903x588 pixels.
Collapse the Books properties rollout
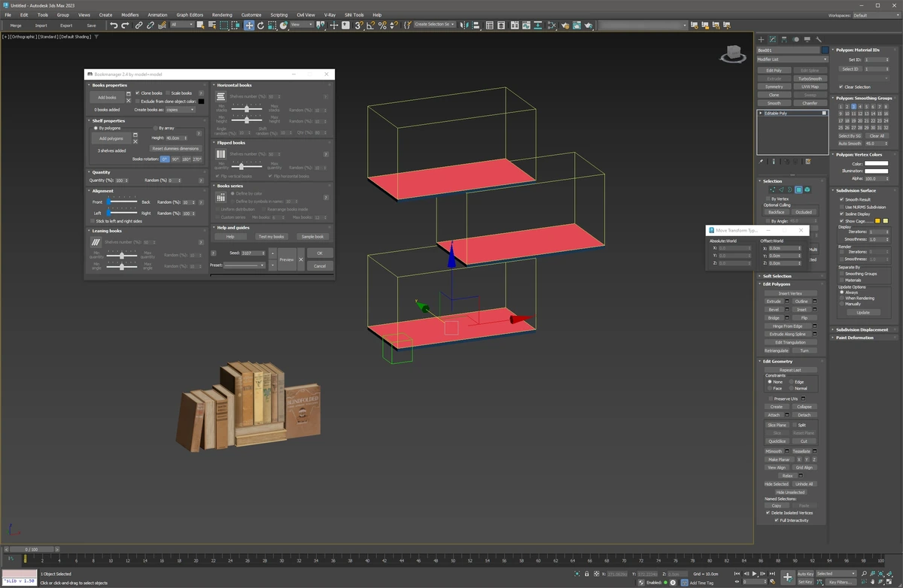click(110, 85)
